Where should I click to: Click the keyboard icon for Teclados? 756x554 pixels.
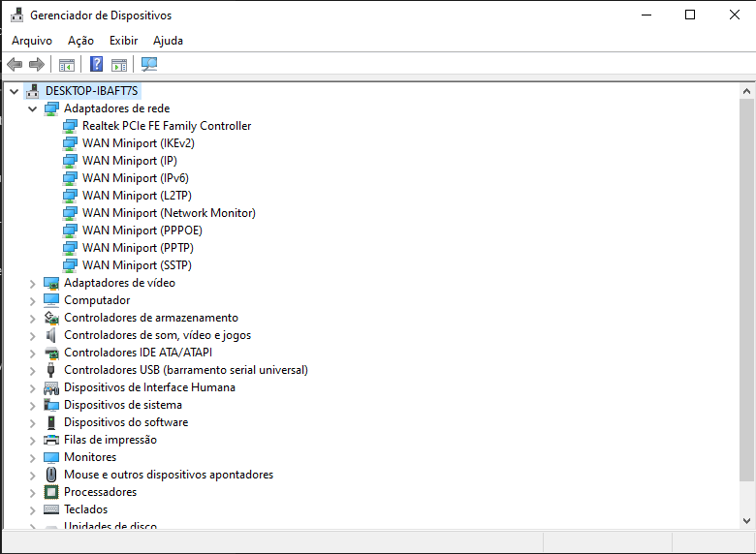(x=51, y=509)
